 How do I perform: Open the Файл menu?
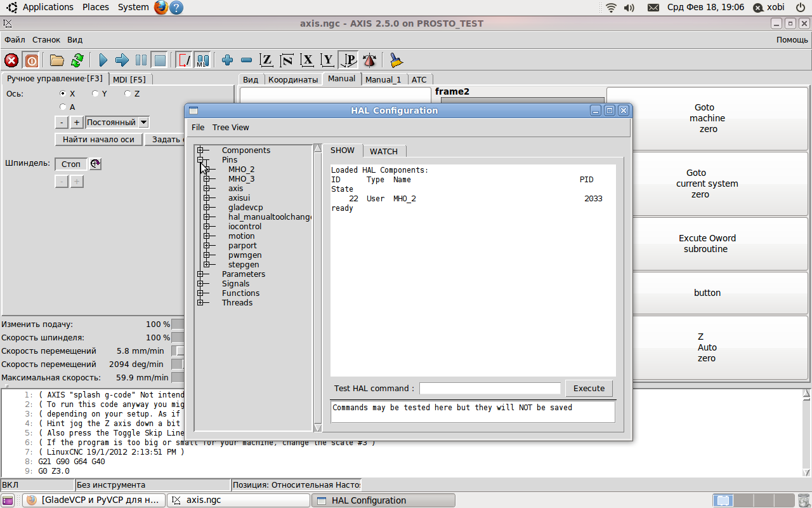(15, 39)
